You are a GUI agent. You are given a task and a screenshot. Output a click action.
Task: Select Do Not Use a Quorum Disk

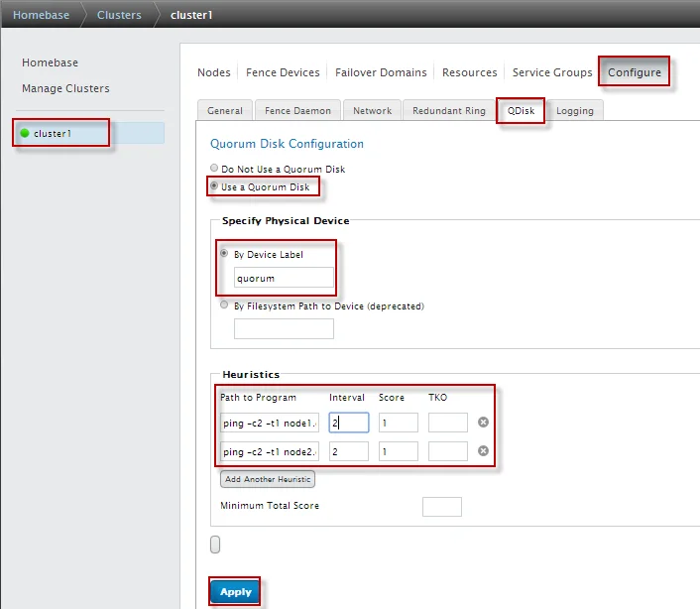point(214,169)
